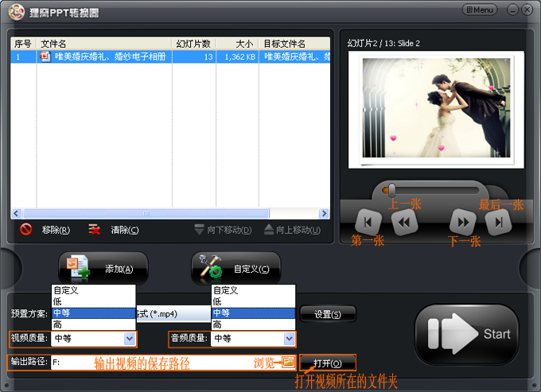541x392 pixels.
Task: Expand the audio quality dropdown arrow
Action: point(289,339)
